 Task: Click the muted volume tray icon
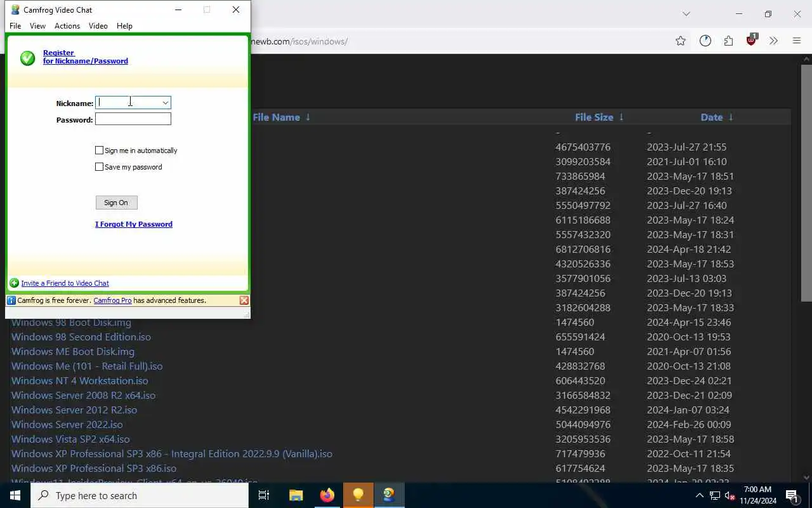tap(730, 495)
